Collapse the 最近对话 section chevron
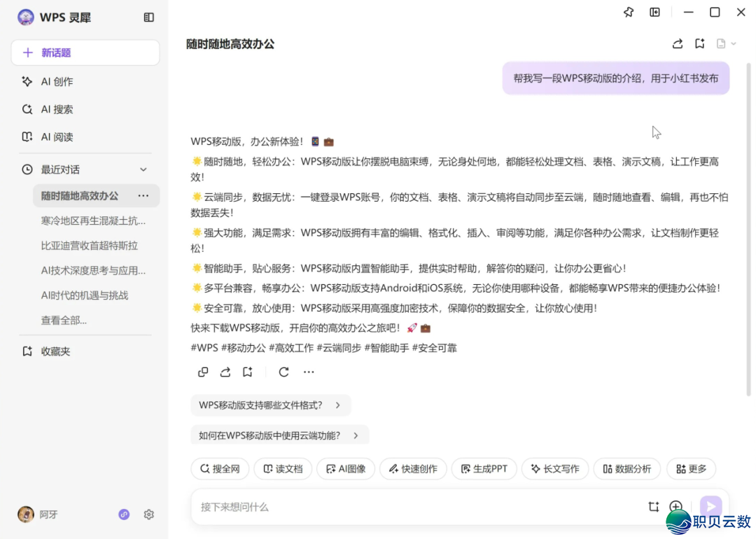This screenshot has height=539, width=756. click(x=143, y=169)
